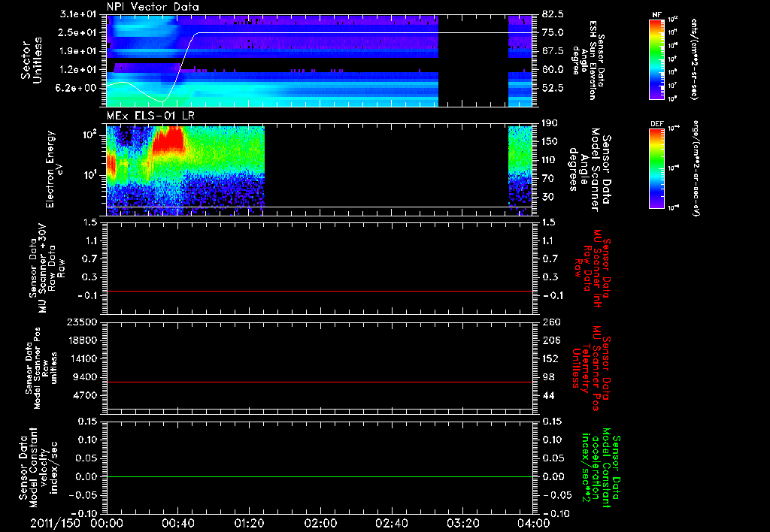Click the 75.0 sun elevation tick label
The image size is (770, 532).
(553, 32)
